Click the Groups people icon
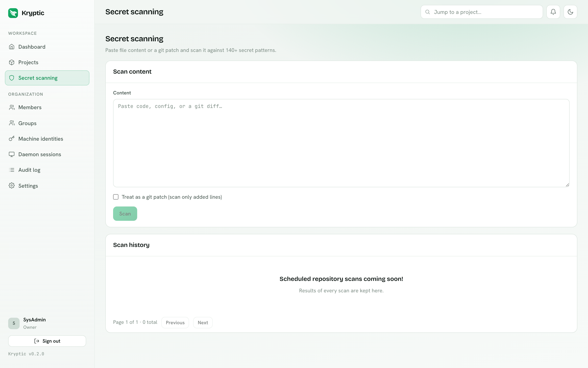Image resolution: width=588 pixels, height=368 pixels. click(x=12, y=123)
